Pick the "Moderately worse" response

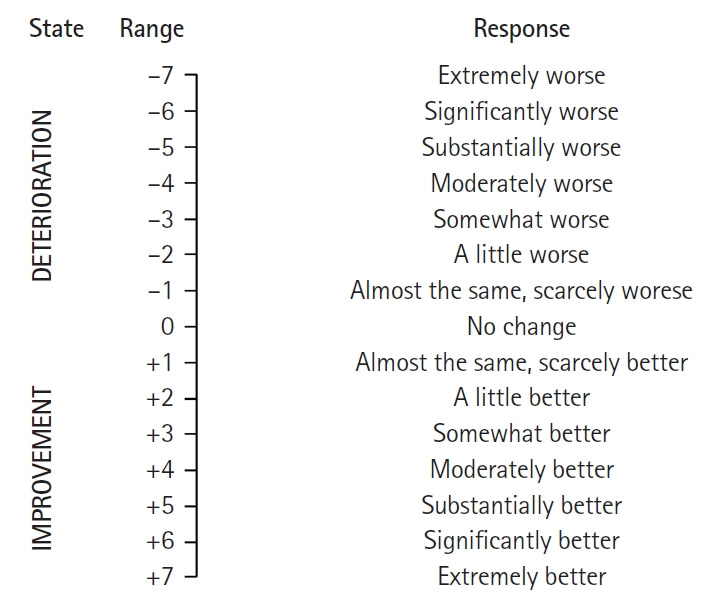point(521,183)
